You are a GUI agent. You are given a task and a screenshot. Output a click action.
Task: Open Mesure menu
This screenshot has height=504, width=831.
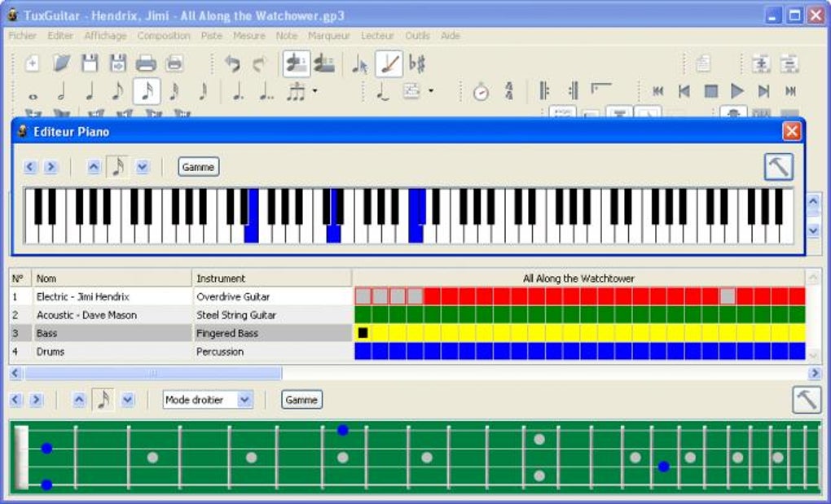coord(249,36)
